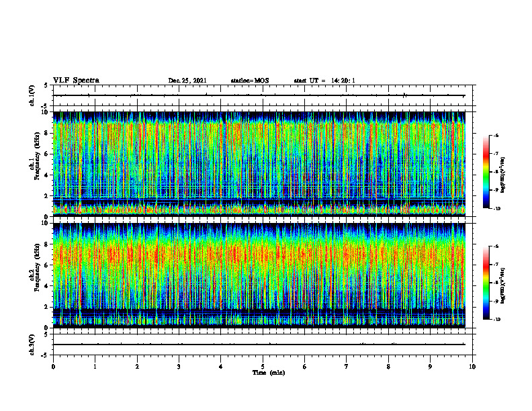This screenshot has height=411, width=532.
Task: Click the "2" tick on the time axis
Action: [137, 367]
